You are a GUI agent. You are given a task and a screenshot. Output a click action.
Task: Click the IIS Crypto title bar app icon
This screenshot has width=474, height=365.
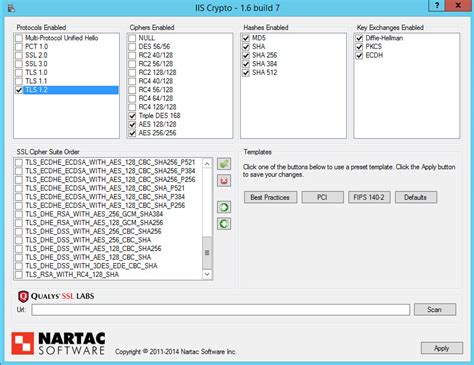11,7
